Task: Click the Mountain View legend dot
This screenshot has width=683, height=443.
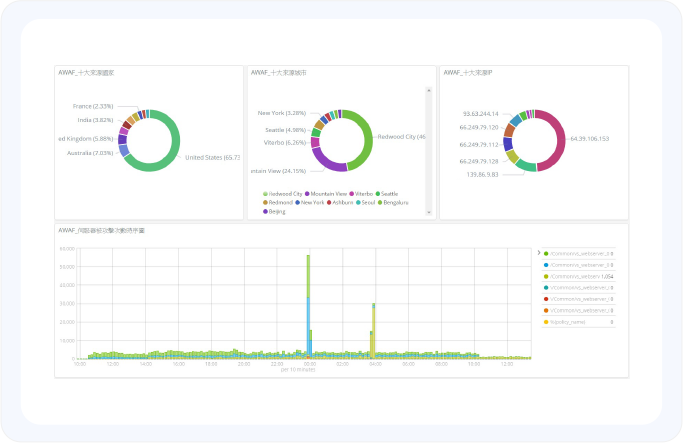Action: click(x=307, y=193)
